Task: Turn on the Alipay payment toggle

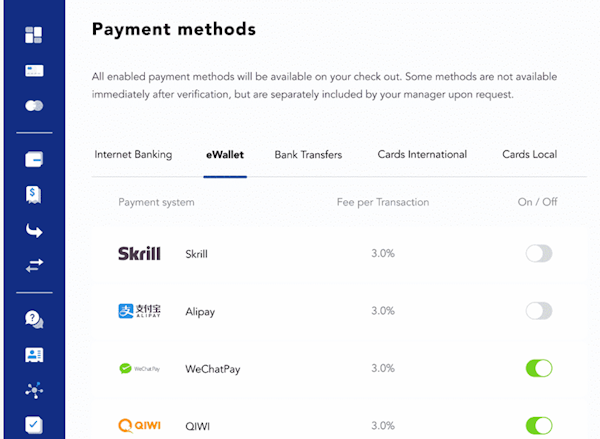Action: click(539, 311)
